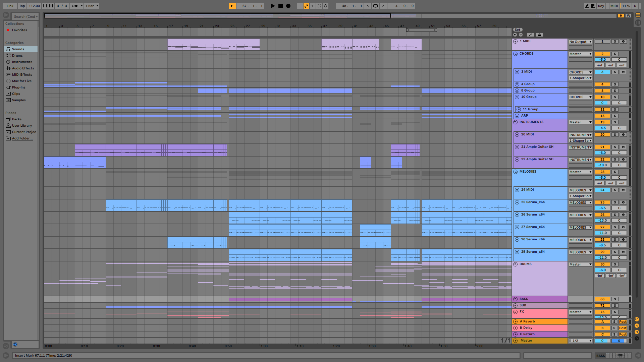
Task: Solo the CHORDS group track
Action: 615,54
